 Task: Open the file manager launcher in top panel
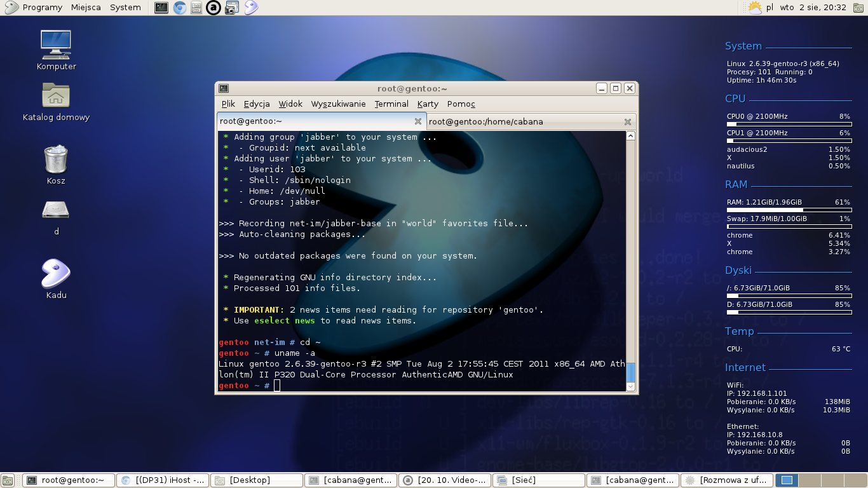[197, 8]
